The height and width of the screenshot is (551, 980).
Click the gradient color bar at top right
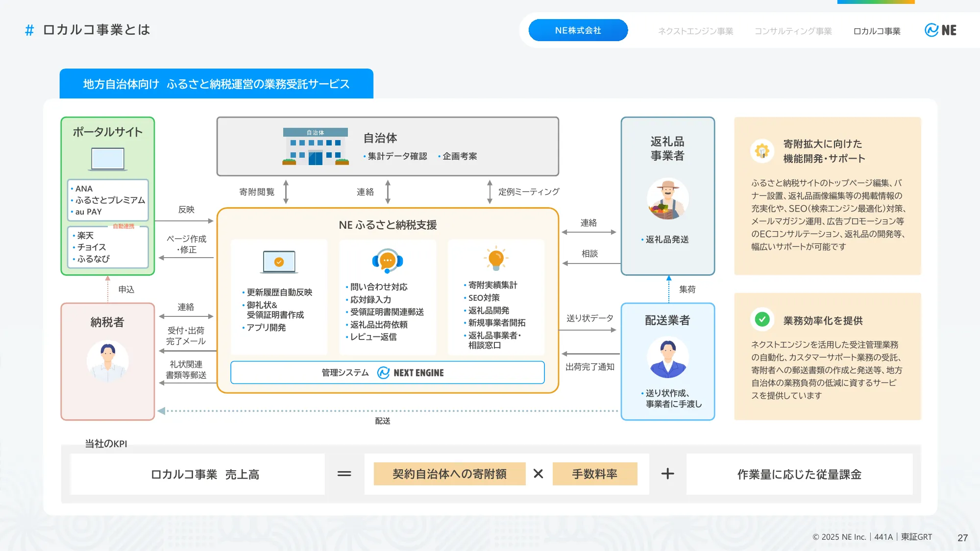(875, 2)
